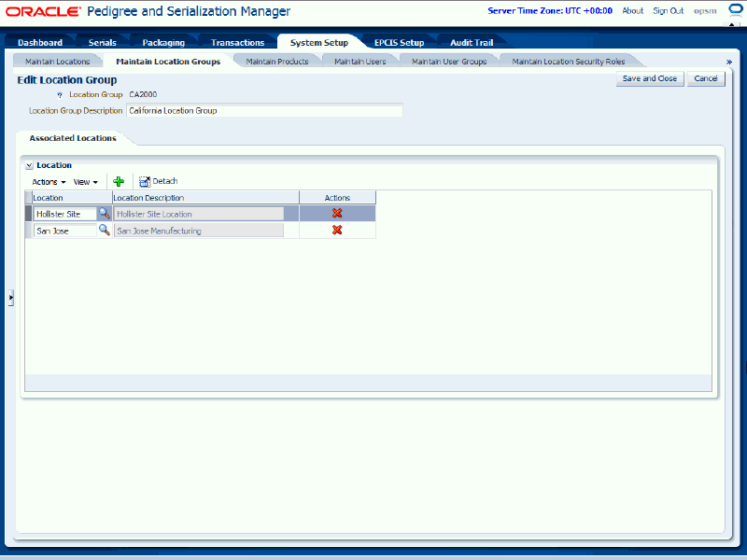
Task: Switch to the Dashboard tab
Action: point(40,42)
